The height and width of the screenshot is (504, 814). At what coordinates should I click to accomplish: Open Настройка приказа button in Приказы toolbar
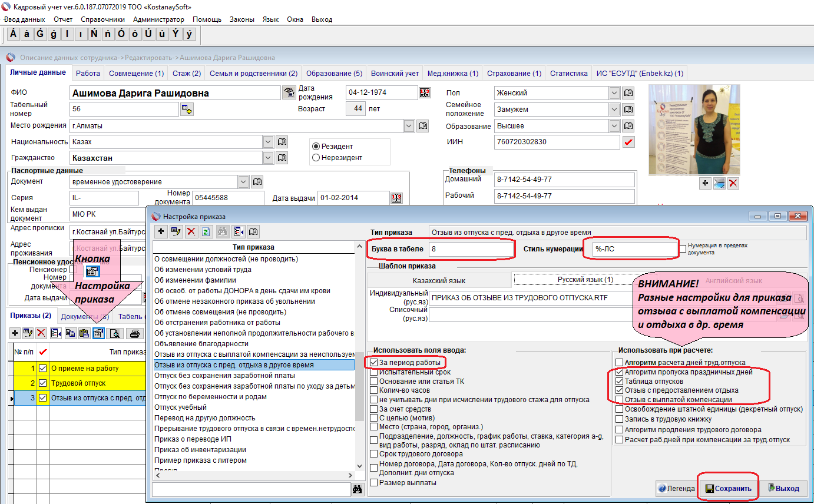tap(98, 333)
